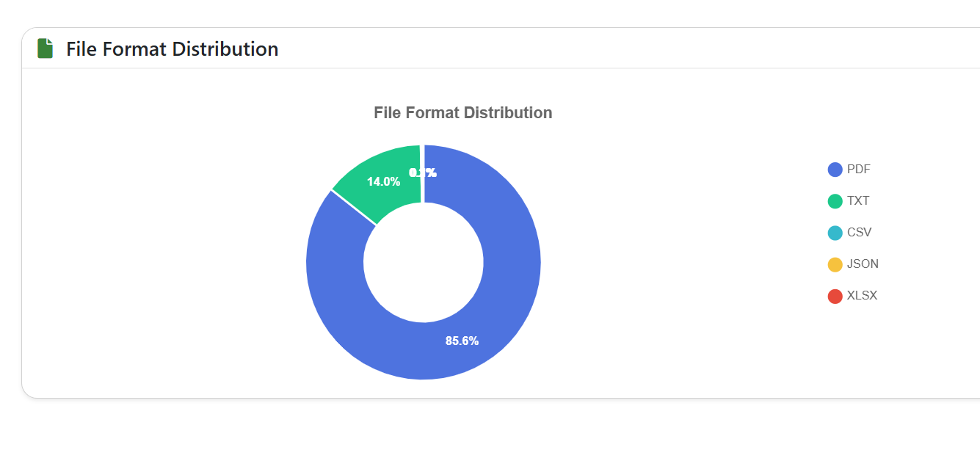Viewport: 980px width, 461px height.
Task: Hide CSV series via legend label
Action: point(859,233)
